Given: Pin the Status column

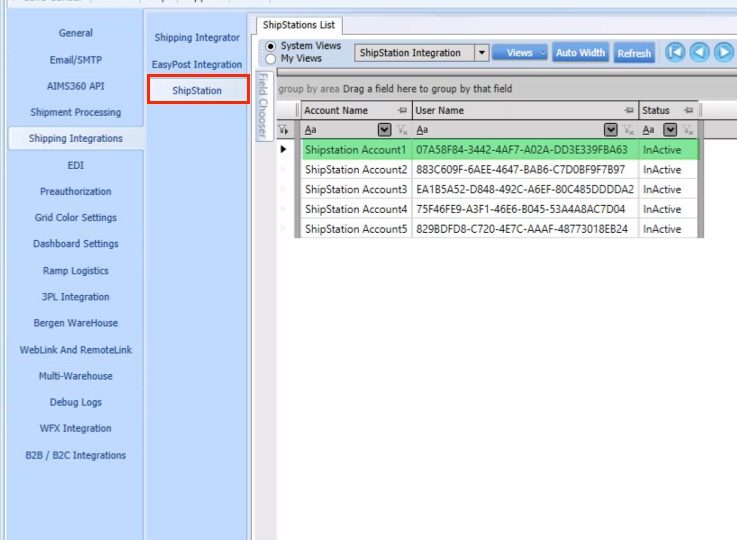Looking at the screenshot, I should [689, 111].
